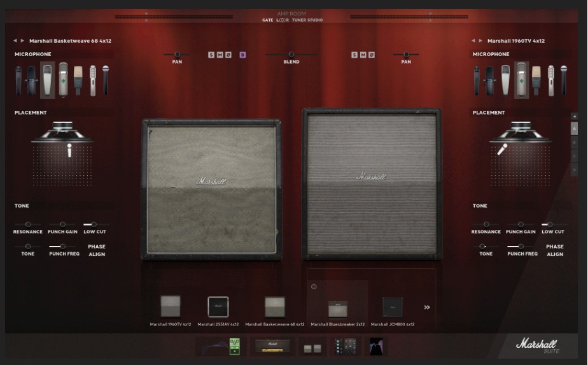Collapse the side preset panel arrow
This screenshot has width=588, height=365.
pos(574,117)
